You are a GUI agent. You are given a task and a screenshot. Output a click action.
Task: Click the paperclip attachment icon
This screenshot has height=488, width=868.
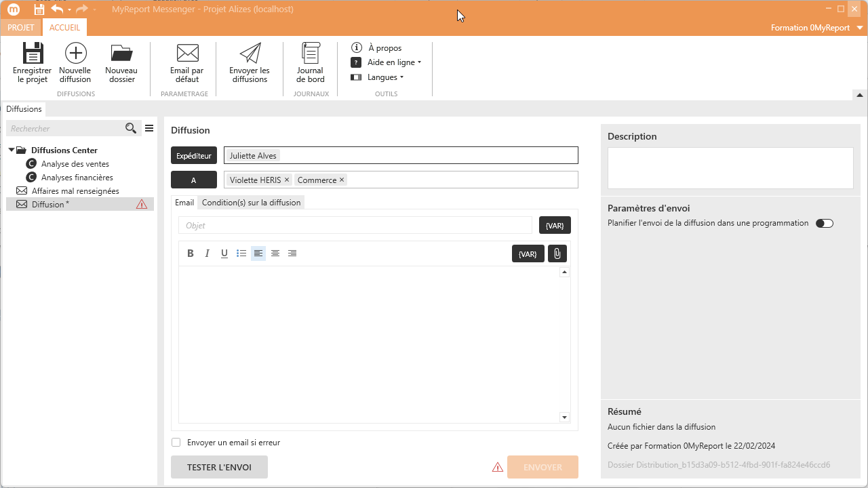[x=557, y=253]
